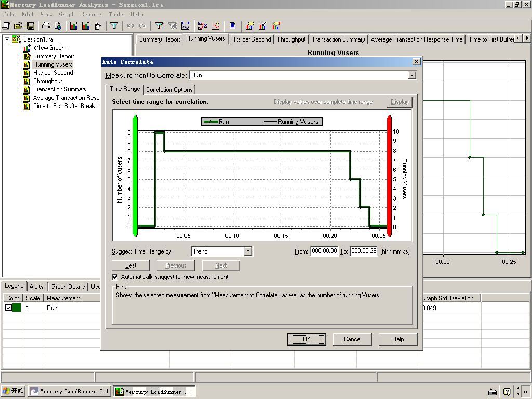Open the Tools menu
The width and height of the screenshot is (532, 399).
pyautogui.click(x=116, y=14)
